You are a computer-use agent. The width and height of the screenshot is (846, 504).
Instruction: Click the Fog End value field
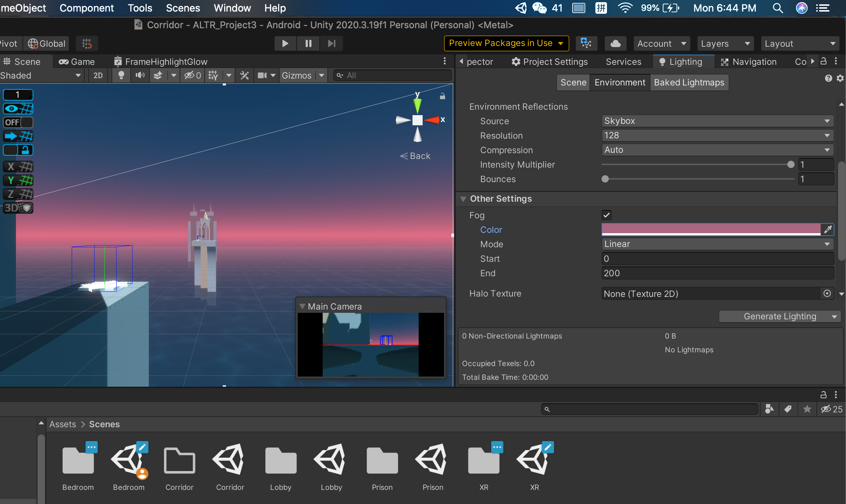717,273
